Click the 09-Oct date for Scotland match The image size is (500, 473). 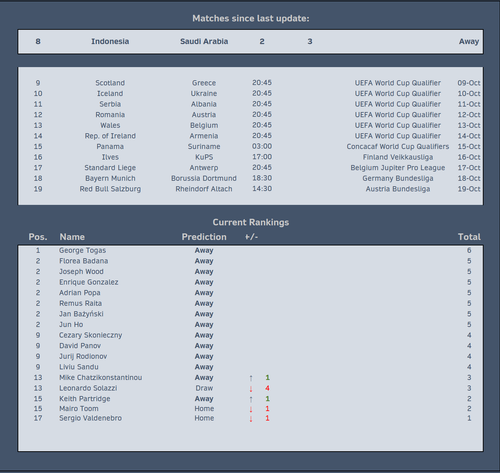coord(469,83)
